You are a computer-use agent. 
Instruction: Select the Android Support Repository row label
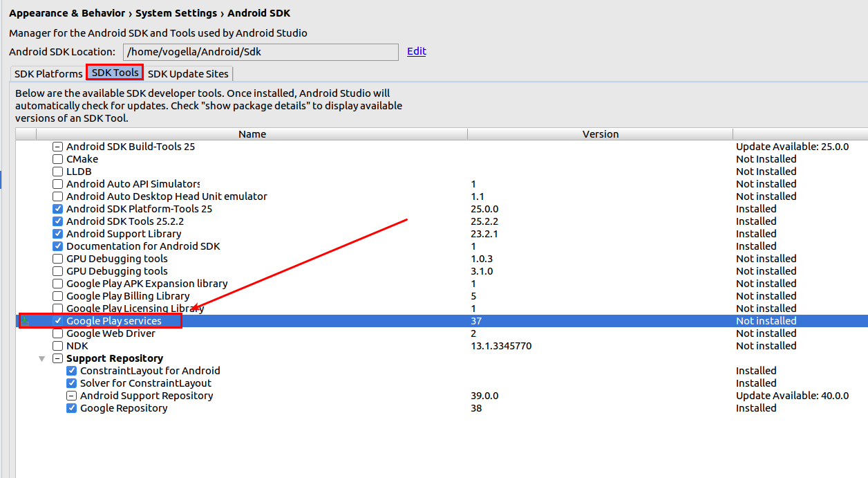[x=147, y=396]
